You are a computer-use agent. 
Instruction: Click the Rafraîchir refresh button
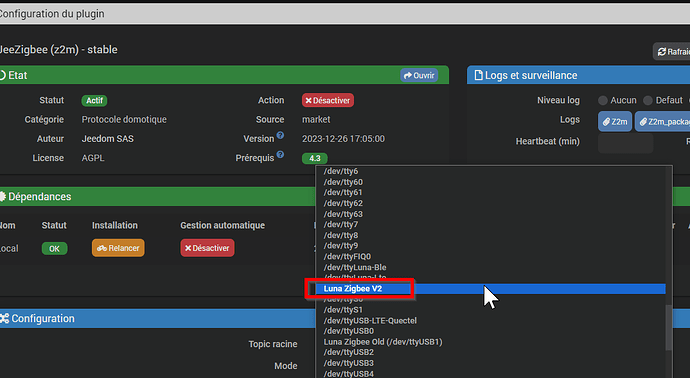[x=672, y=51]
